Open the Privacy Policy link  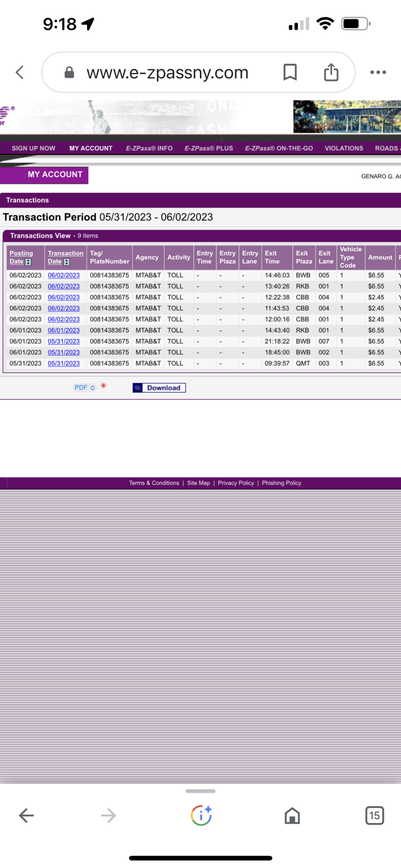tap(236, 483)
